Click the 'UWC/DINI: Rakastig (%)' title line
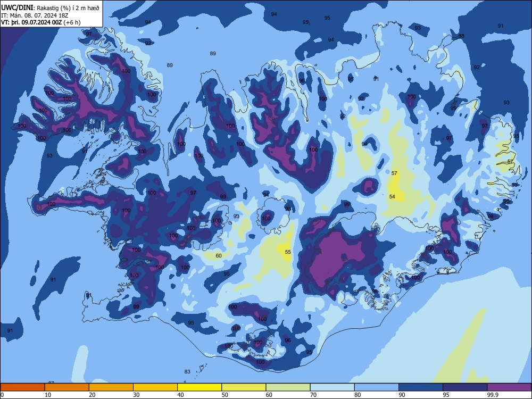The width and height of the screenshot is (532, 399). (50, 8)
